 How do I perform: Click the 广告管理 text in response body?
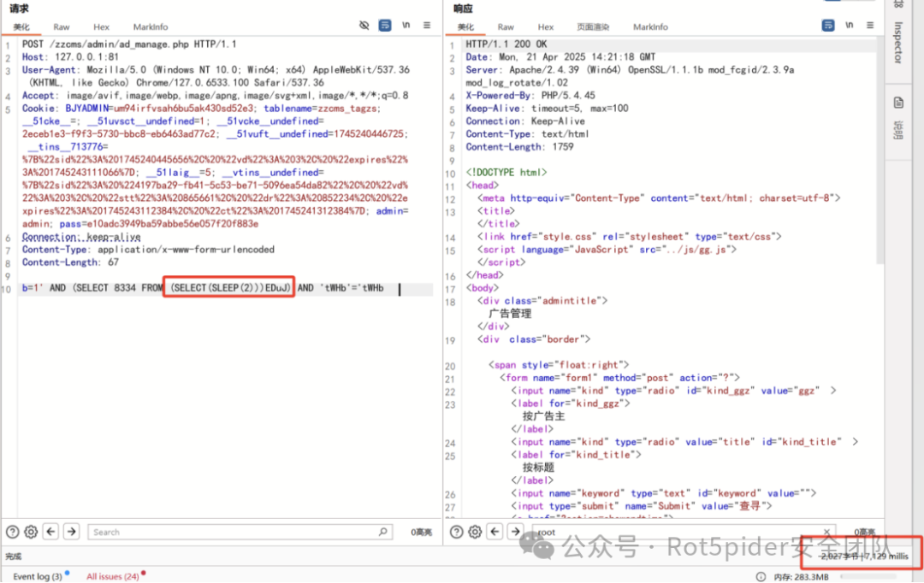[x=510, y=313]
